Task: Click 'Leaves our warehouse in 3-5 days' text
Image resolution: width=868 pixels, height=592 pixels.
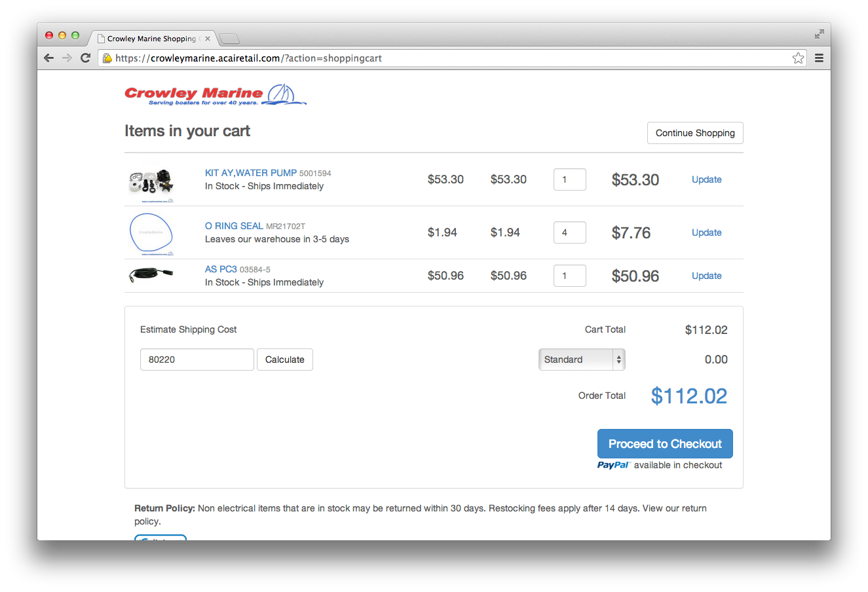Action: coord(277,239)
